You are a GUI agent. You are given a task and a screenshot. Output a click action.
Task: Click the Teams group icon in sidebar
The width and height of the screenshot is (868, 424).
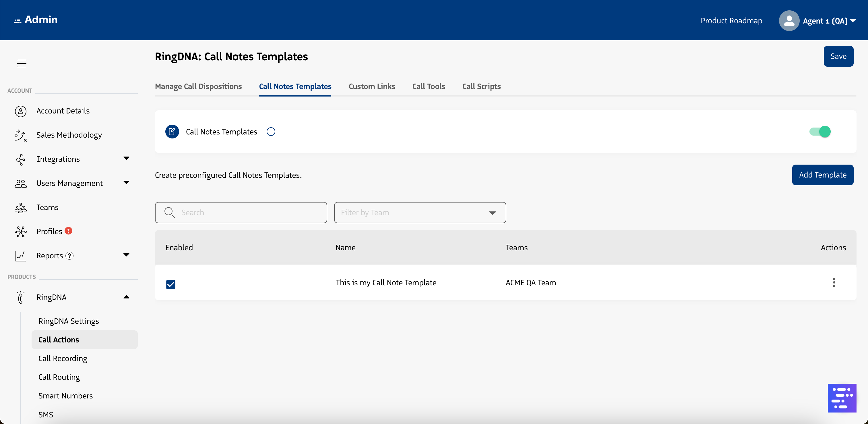(x=21, y=207)
